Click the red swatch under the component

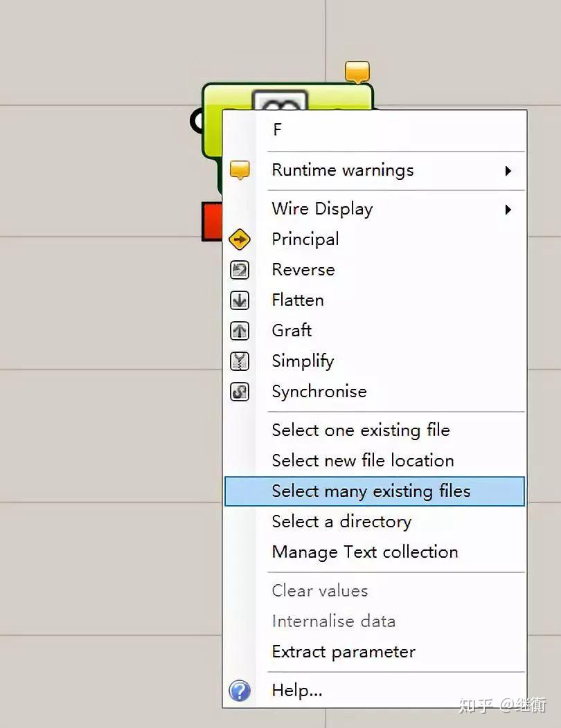[x=211, y=221]
